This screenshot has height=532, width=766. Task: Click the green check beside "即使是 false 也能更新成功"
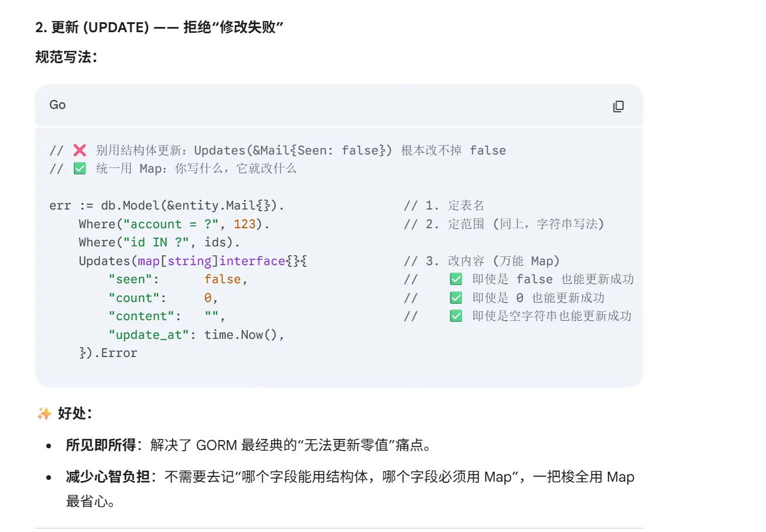coord(456,279)
